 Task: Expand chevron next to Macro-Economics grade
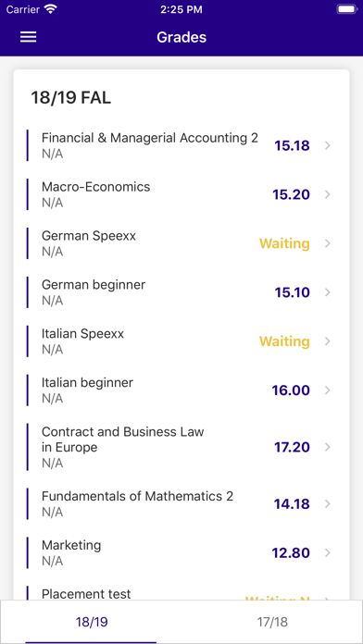click(x=328, y=194)
